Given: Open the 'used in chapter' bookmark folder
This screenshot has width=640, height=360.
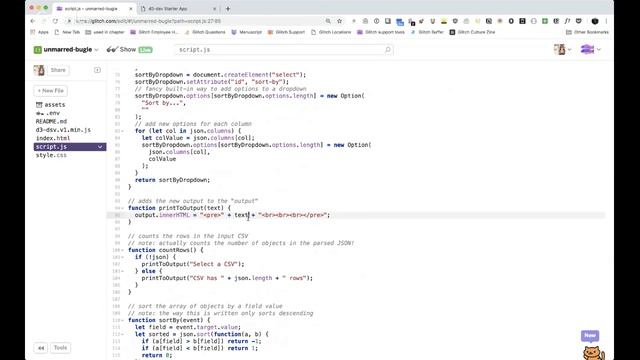Looking at the screenshot, I should [x=105, y=32].
